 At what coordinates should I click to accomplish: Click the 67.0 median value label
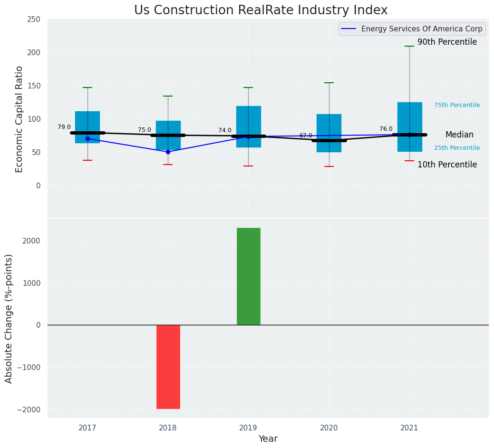click(x=306, y=136)
